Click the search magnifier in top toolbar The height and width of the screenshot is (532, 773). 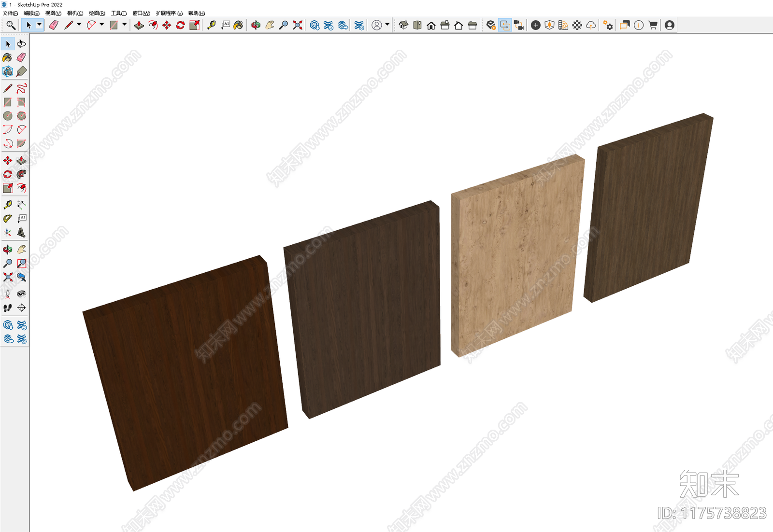click(11, 25)
